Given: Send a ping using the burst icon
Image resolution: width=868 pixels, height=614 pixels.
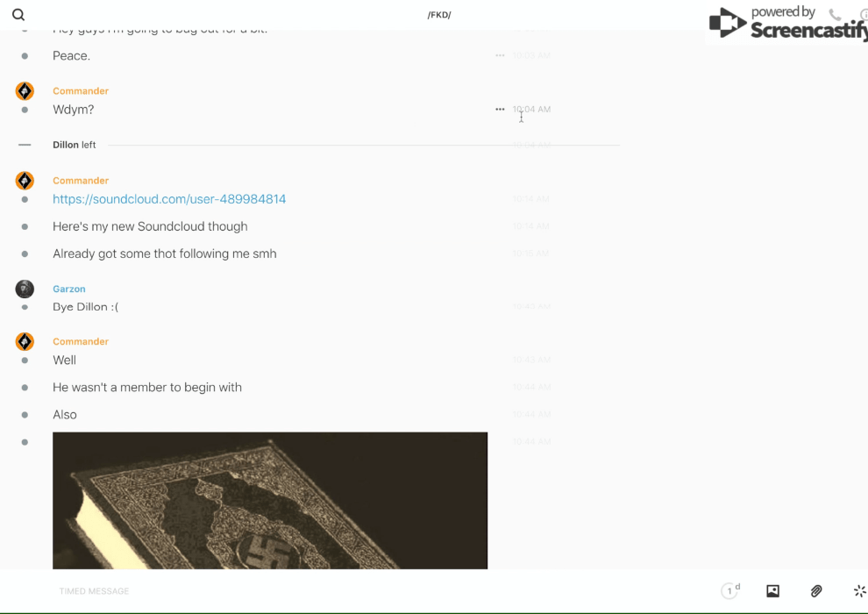Looking at the screenshot, I should pos(859,591).
